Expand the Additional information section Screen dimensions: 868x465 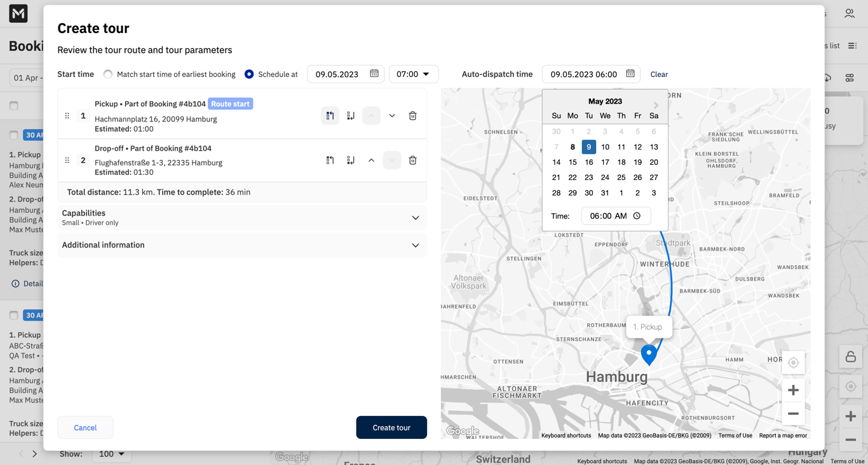coord(242,245)
